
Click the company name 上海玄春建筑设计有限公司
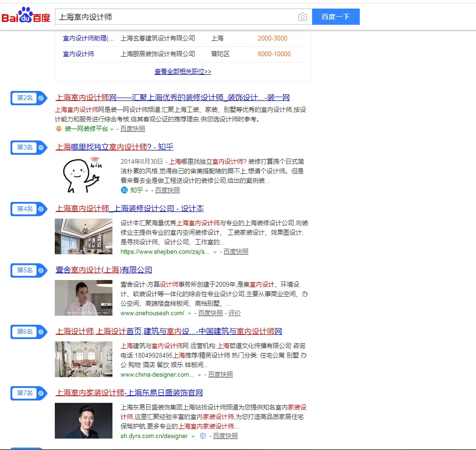click(x=158, y=38)
